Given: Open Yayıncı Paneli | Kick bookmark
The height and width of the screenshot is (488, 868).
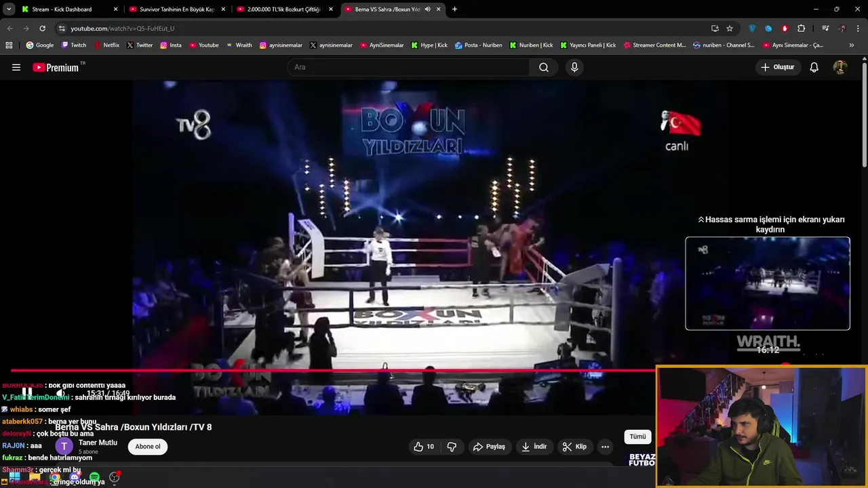Looking at the screenshot, I should (588, 45).
